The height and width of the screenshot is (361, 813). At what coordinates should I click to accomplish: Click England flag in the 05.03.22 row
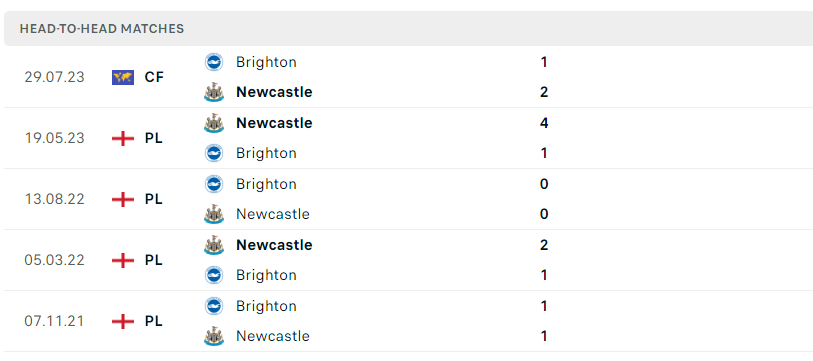click(x=123, y=260)
